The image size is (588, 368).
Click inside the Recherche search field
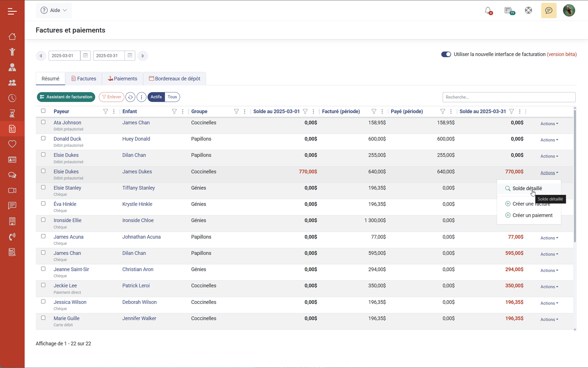509,97
